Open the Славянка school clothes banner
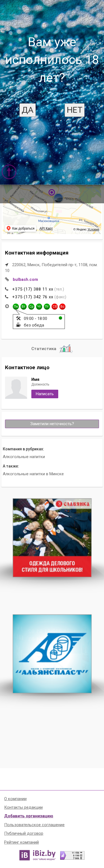This screenshot has width=104, height=868. coord(52,538)
